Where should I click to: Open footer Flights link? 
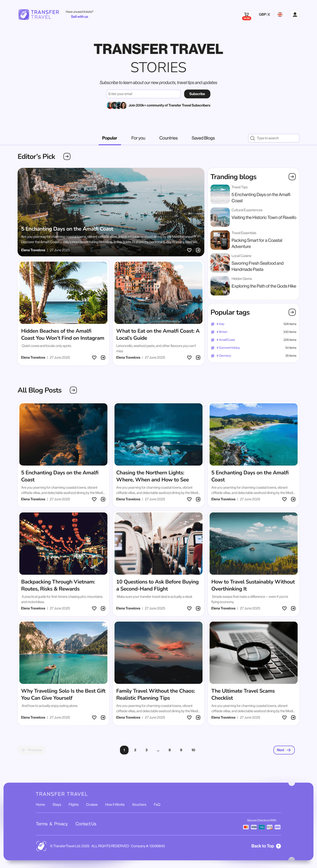click(74, 805)
